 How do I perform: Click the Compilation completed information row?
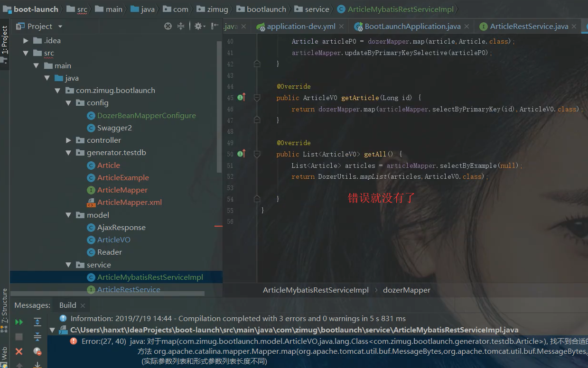[238, 319]
